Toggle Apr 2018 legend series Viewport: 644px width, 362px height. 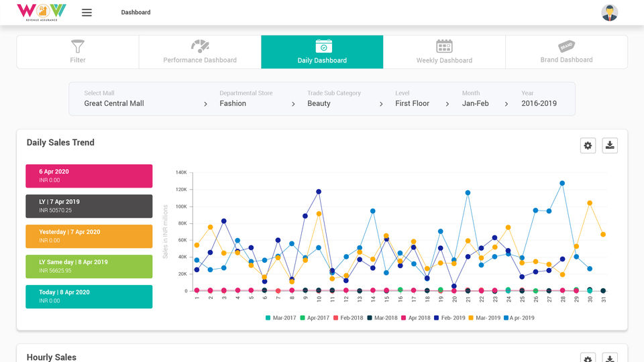pos(416,318)
